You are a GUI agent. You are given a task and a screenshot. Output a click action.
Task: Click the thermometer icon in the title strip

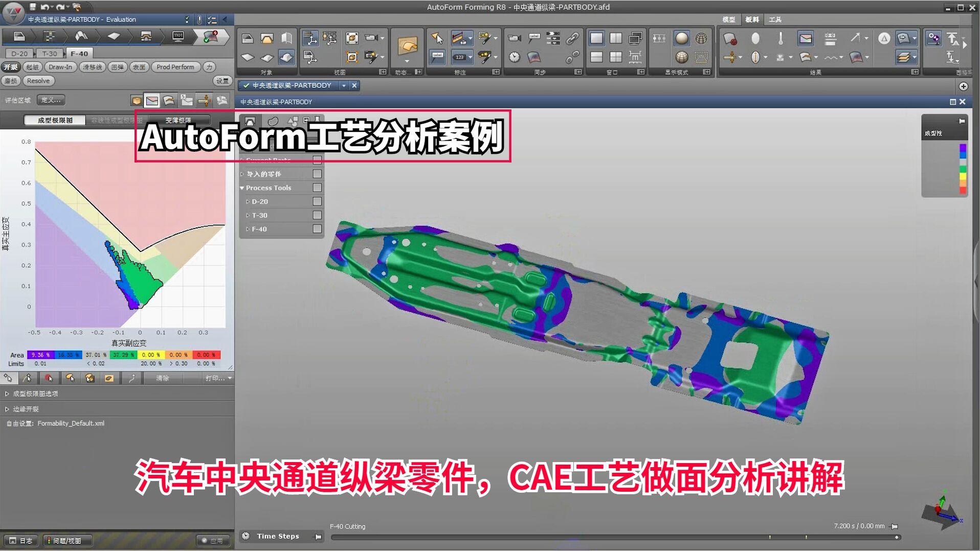(x=199, y=20)
